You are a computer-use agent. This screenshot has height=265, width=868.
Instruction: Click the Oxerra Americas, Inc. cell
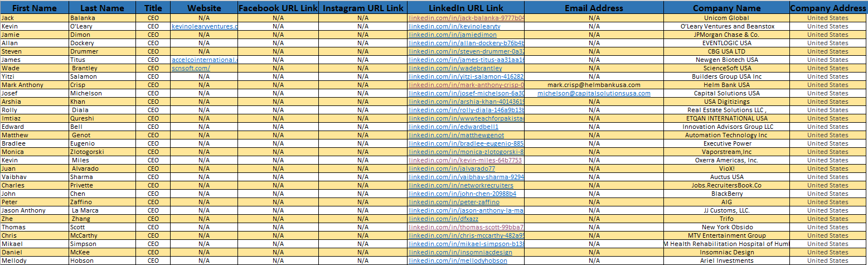pos(726,160)
